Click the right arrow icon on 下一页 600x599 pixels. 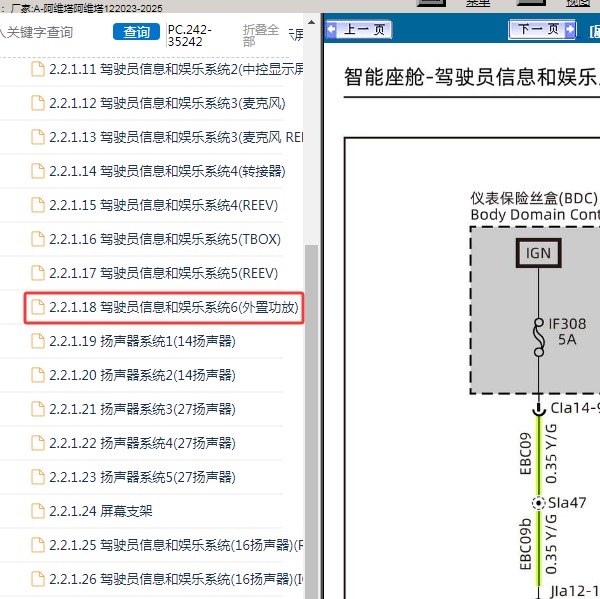570,29
